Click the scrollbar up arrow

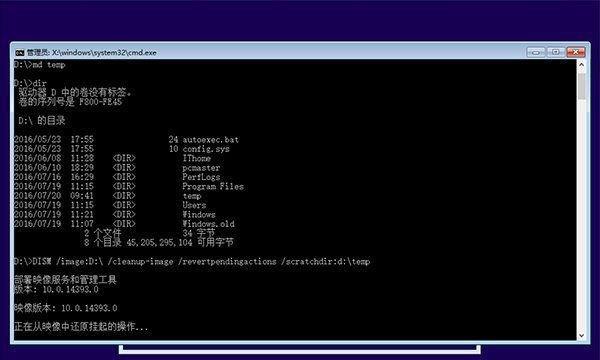pos(581,65)
